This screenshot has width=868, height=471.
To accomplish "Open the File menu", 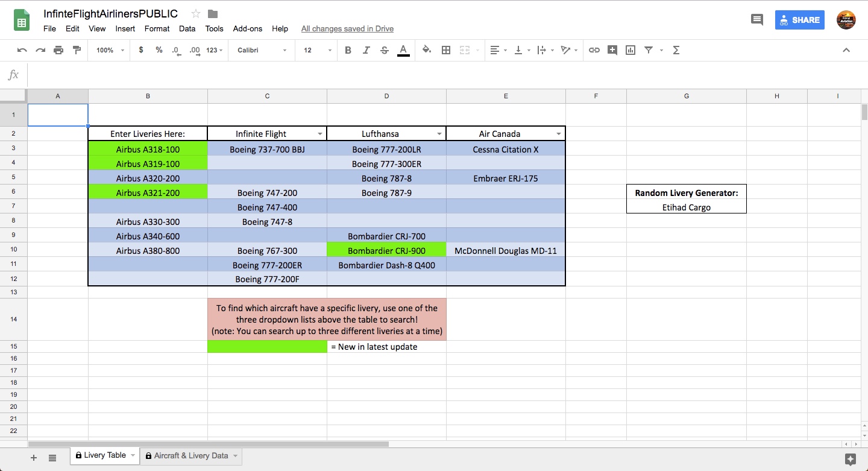I will coord(49,28).
